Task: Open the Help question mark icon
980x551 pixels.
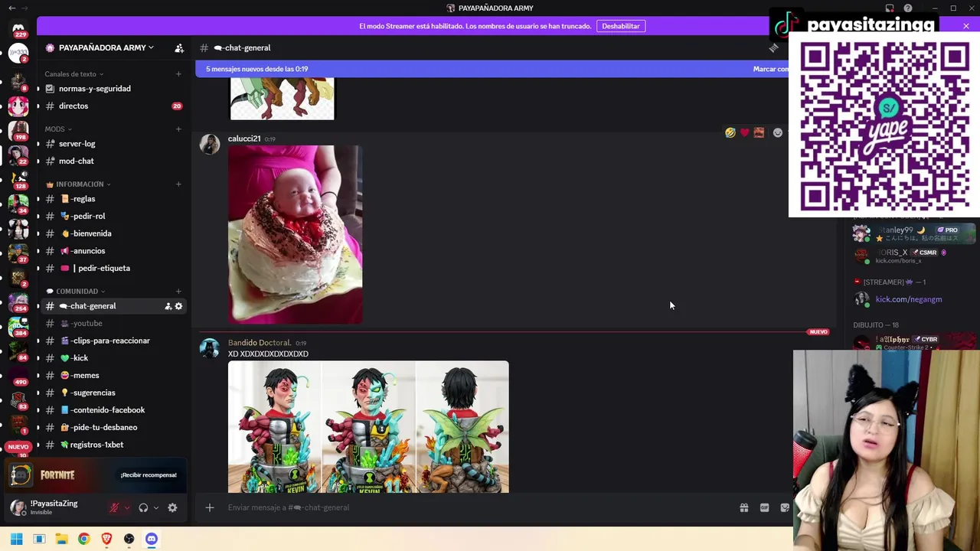Action: (908, 8)
